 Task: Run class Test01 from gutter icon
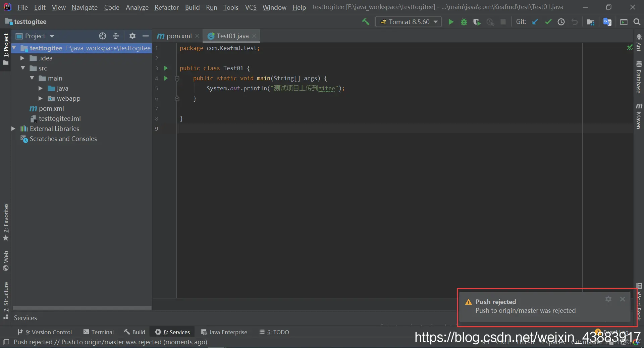(x=166, y=68)
